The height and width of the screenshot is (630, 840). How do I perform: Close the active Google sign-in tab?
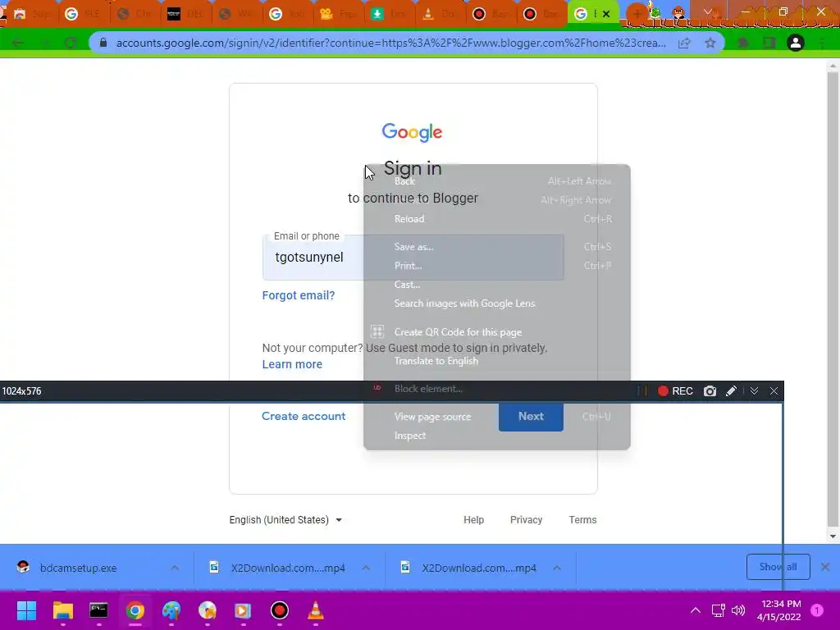[606, 14]
